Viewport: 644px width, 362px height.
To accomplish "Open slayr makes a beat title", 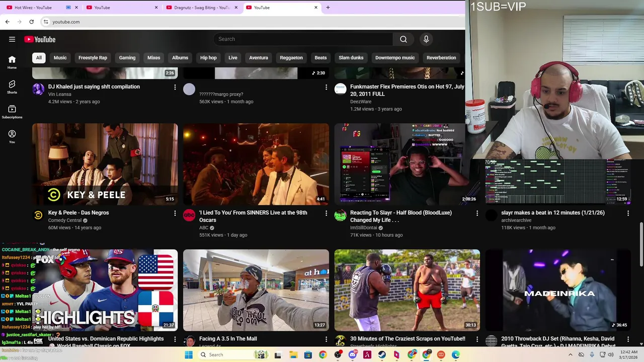I will [553, 213].
